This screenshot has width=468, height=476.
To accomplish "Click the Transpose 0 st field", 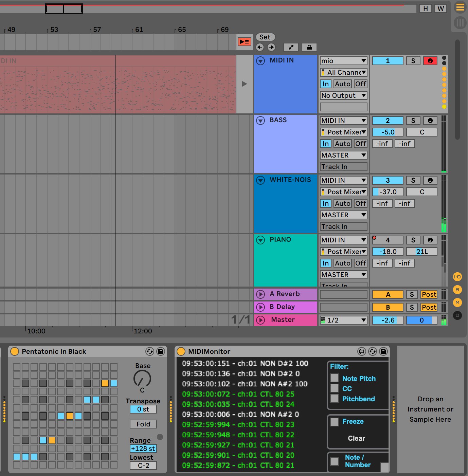I will tap(143, 409).
